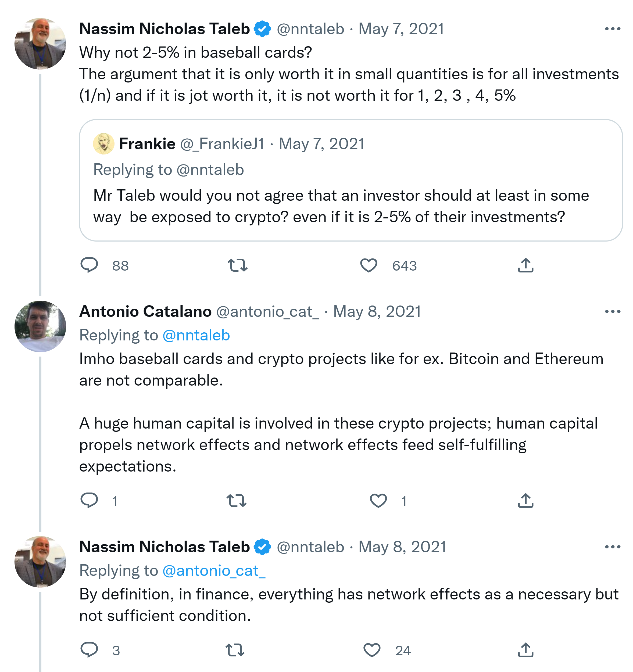Viewport: 633px width, 672px height.
Task: Open more options on the May 7 Taleb tweet
Action: [x=612, y=29]
